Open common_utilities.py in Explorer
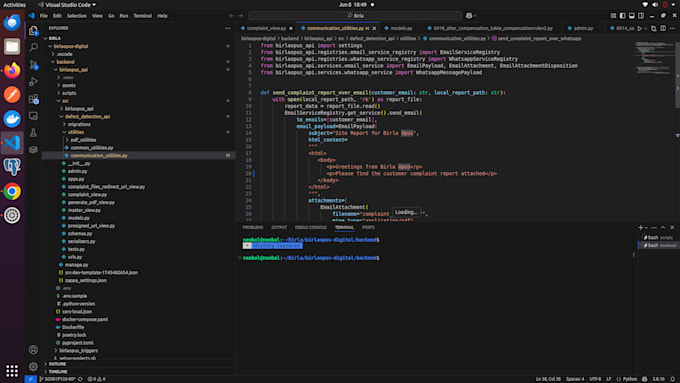680x383 pixels. point(92,148)
